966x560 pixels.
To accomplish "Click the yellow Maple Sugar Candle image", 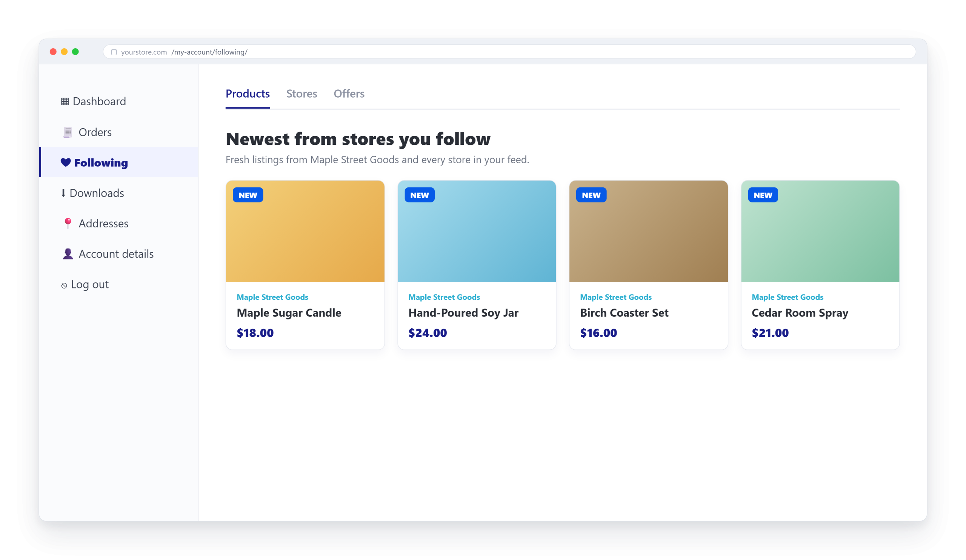I will [x=305, y=232].
